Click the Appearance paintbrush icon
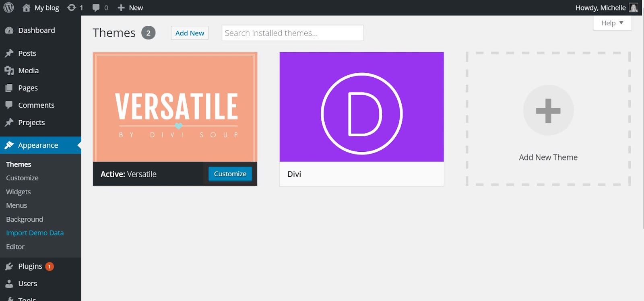The height and width of the screenshot is (301, 644). (x=9, y=145)
